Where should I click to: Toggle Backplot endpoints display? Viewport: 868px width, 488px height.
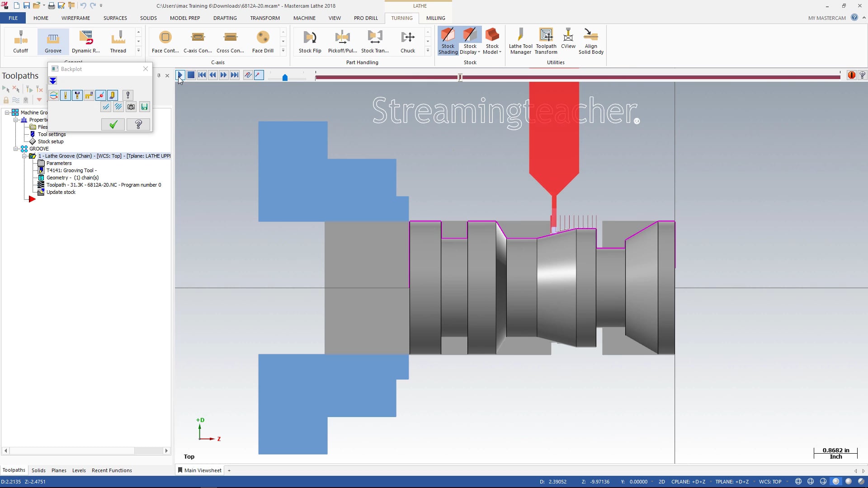click(x=101, y=95)
